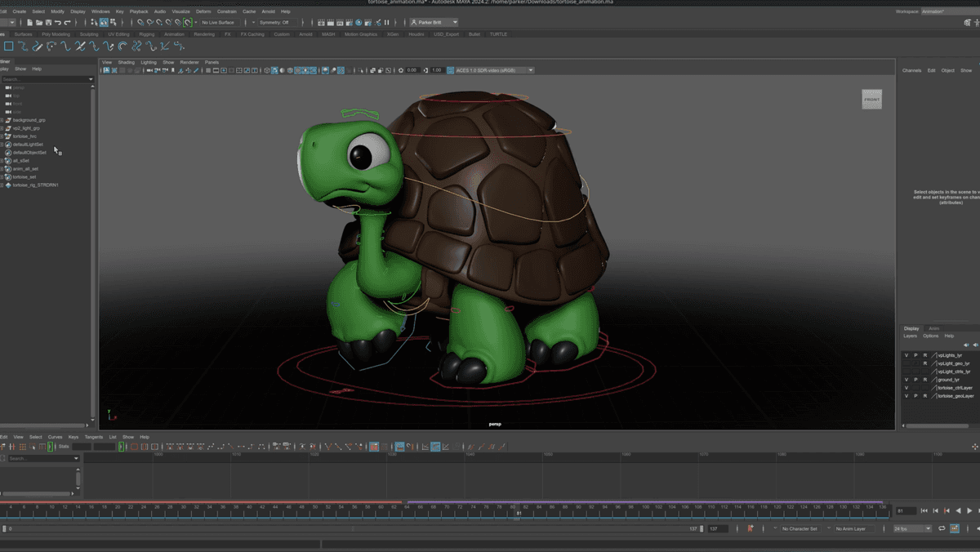Viewport: 980px width, 552px height.
Task: Click the loop playback icon
Action: click(942, 529)
